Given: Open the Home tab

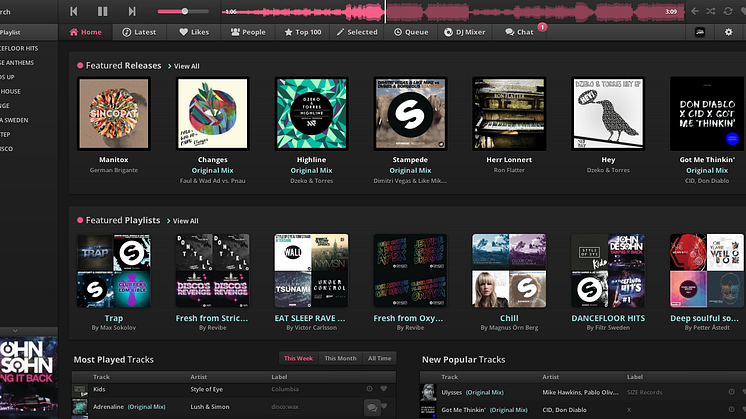Looking at the screenshot, I should click(86, 32).
